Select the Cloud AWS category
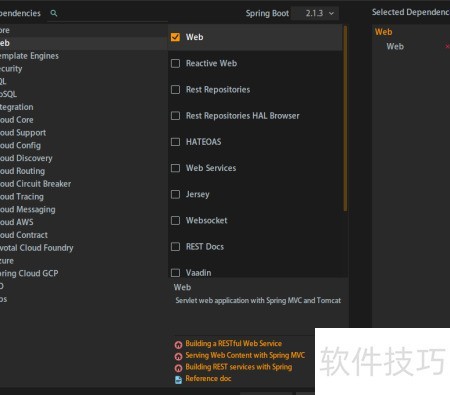Image resolution: width=450 pixels, height=395 pixels. (17, 222)
